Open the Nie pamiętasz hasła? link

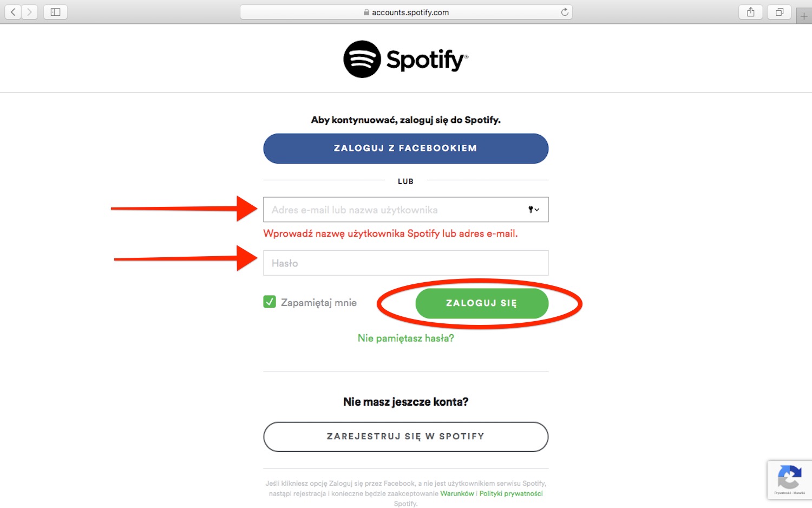[x=405, y=338]
